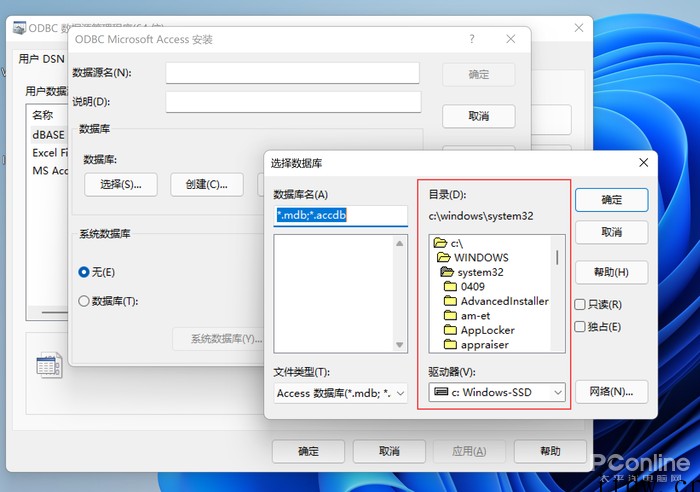Click the data source table icon in ODBC administrator
Viewport: 700px width, 492px height.
tap(49, 365)
